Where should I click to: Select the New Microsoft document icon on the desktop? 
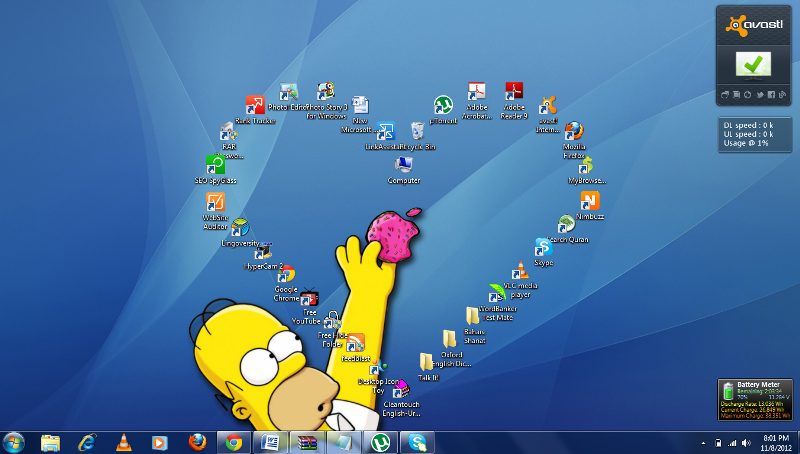tap(360, 114)
